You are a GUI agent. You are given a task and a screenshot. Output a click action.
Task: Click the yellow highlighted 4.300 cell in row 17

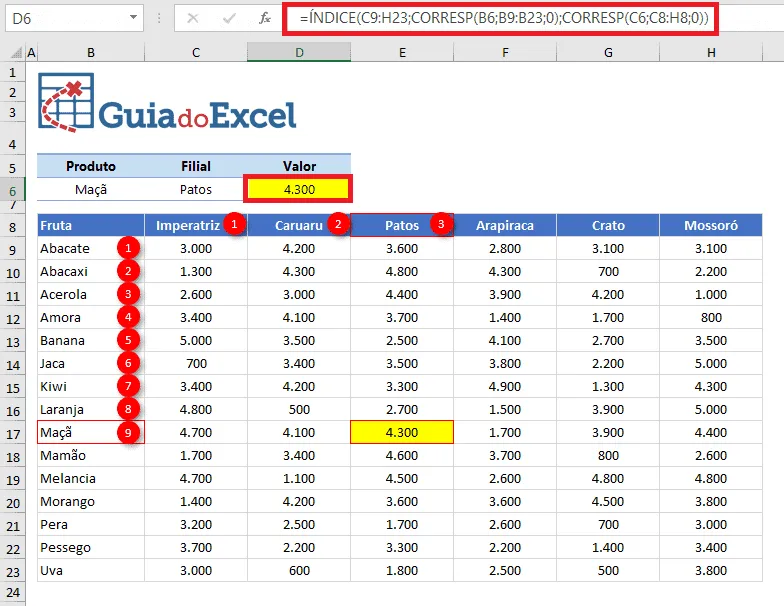402,432
